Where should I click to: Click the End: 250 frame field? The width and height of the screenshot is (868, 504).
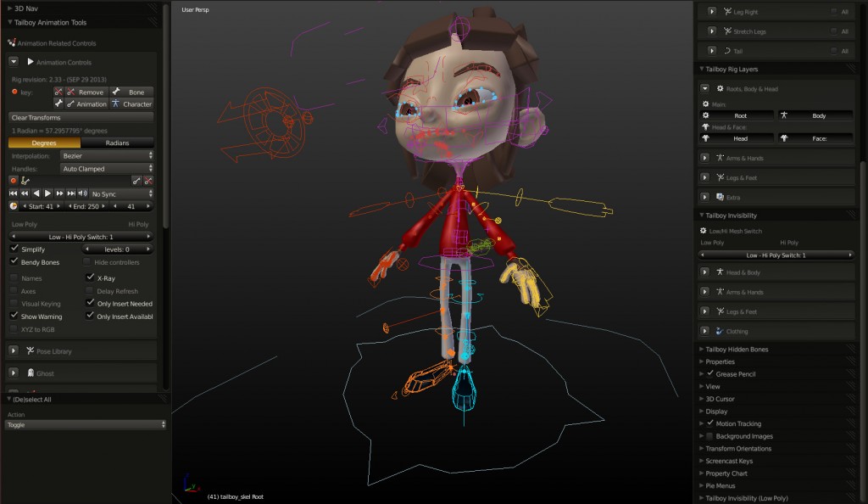85,207
